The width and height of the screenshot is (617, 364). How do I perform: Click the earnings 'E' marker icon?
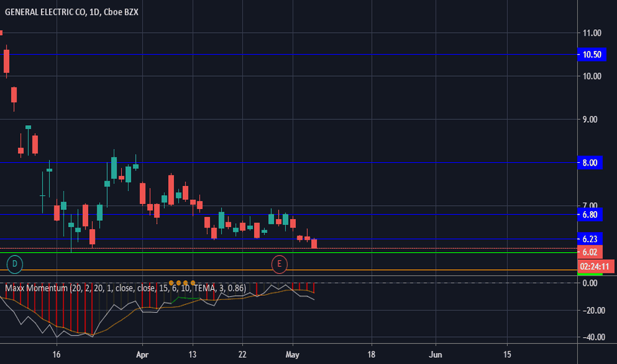(279, 263)
